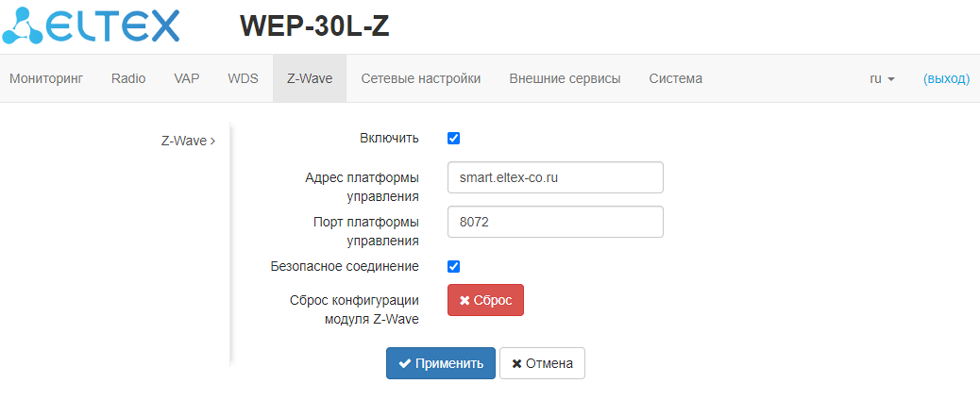
Task: Click the (выход) logout link
Action: [x=946, y=79]
